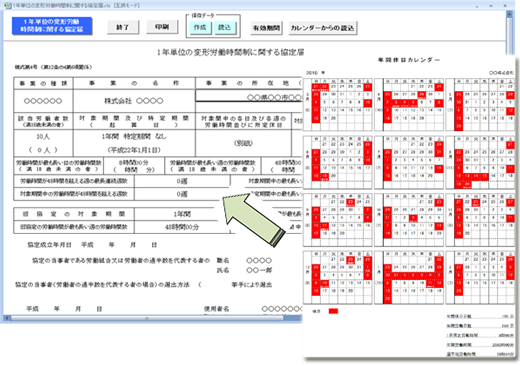Click the Excel application icon in title bar
520x366 pixels.
(7, 5)
